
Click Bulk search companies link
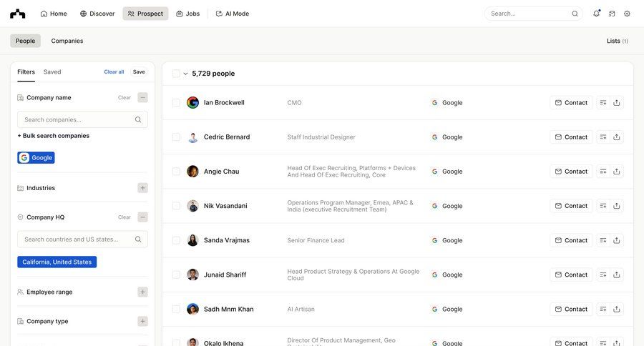54,136
